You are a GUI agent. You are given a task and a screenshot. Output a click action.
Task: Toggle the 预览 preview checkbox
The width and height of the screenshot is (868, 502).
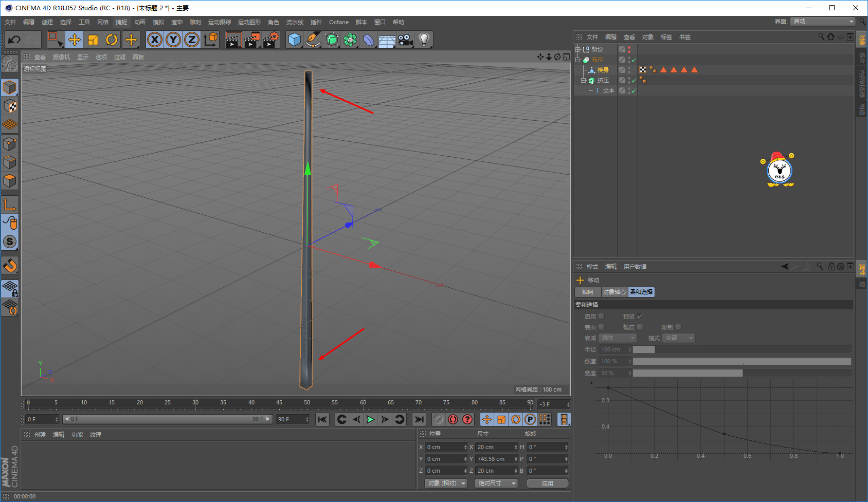tap(640, 316)
